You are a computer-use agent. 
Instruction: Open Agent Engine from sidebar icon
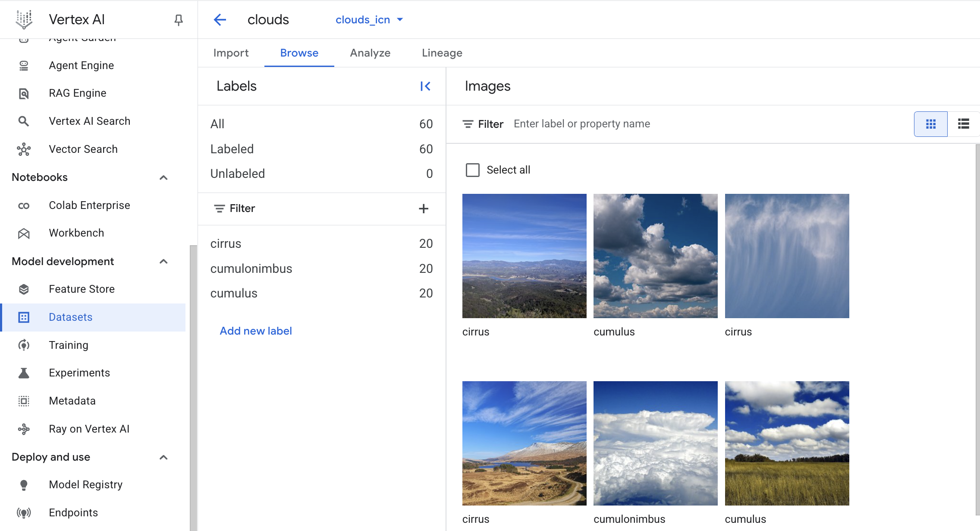pos(24,66)
